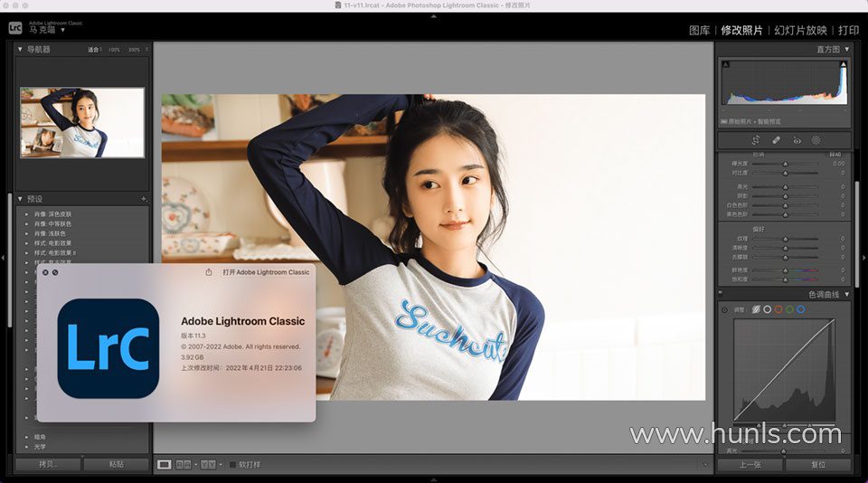Collapse the 直方图 histogram panel

846,50
